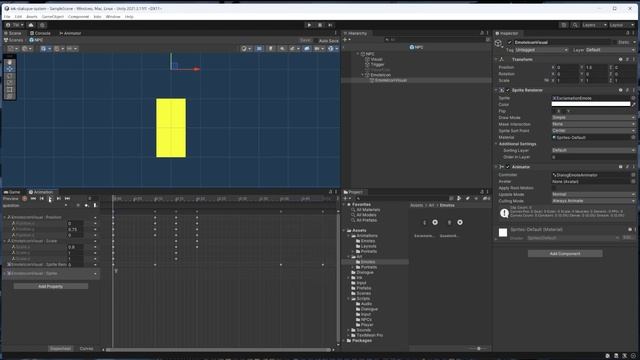Open the Mask Interaction dropdown
Image resolution: width=640 pixels, height=360 pixels.
point(593,124)
